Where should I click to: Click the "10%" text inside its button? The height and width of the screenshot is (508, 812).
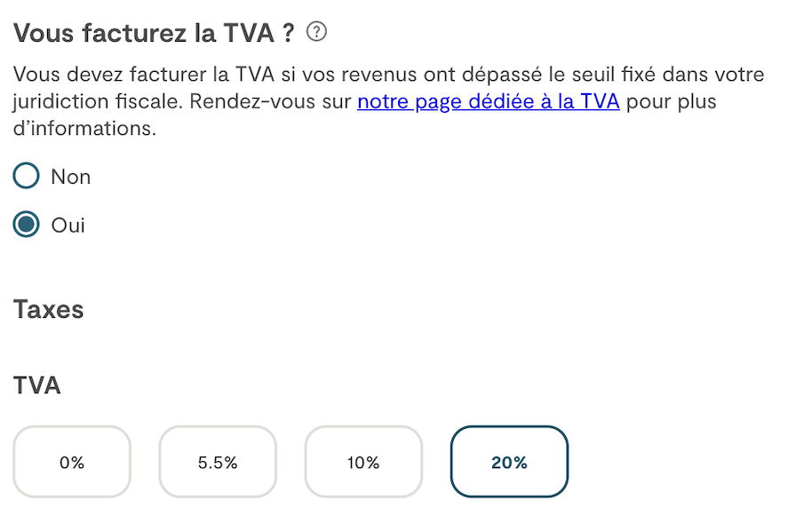click(x=363, y=463)
